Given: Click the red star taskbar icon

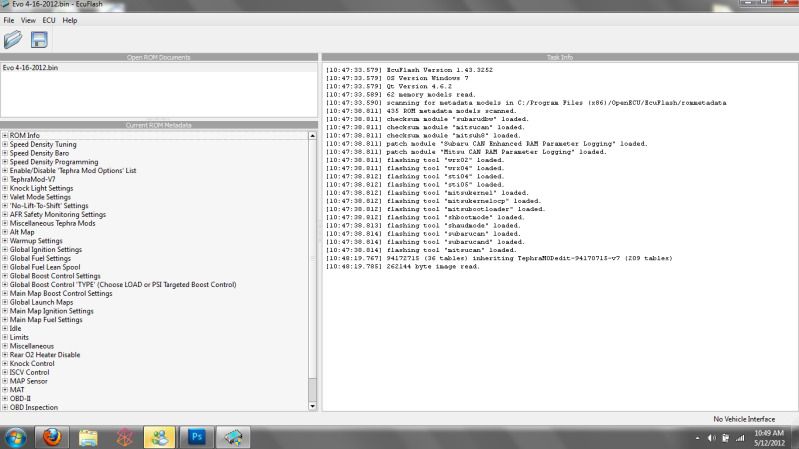Looking at the screenshot, I should tap(124, 437).
